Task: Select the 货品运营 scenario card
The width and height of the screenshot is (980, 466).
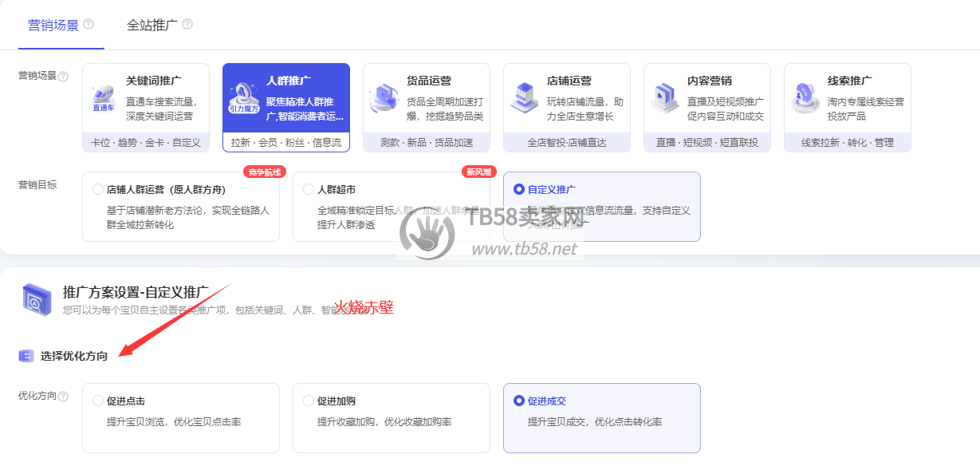Action: click(427, 108)
